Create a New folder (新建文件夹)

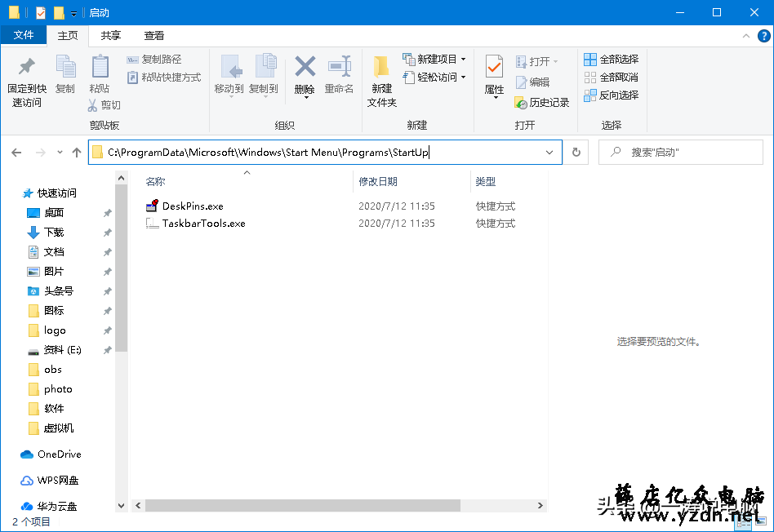(x=381, y=81)
